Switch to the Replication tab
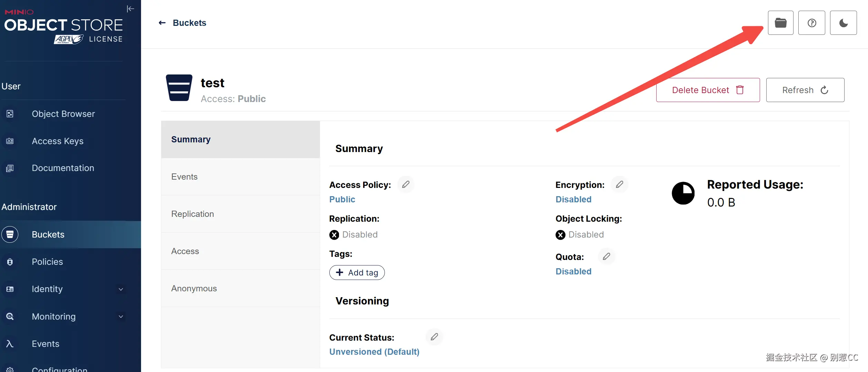This screenshot has height=372, width=868. tap(192, 214)
